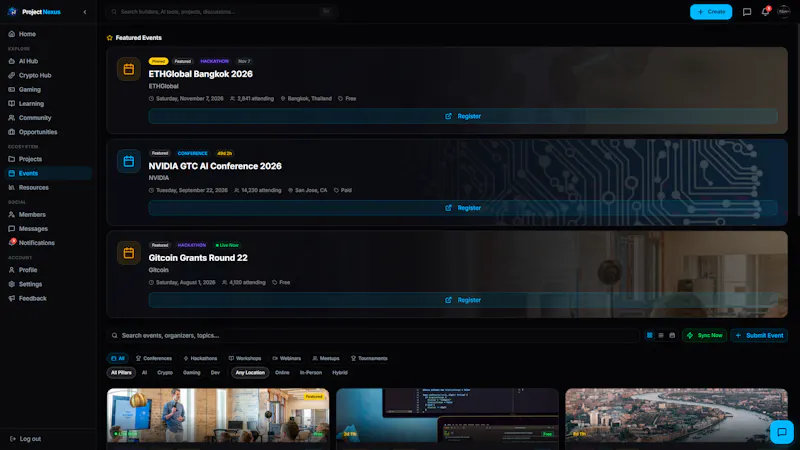Screen dimensions: 800x450
Task: Click the Create button
Action: point(711,12)
